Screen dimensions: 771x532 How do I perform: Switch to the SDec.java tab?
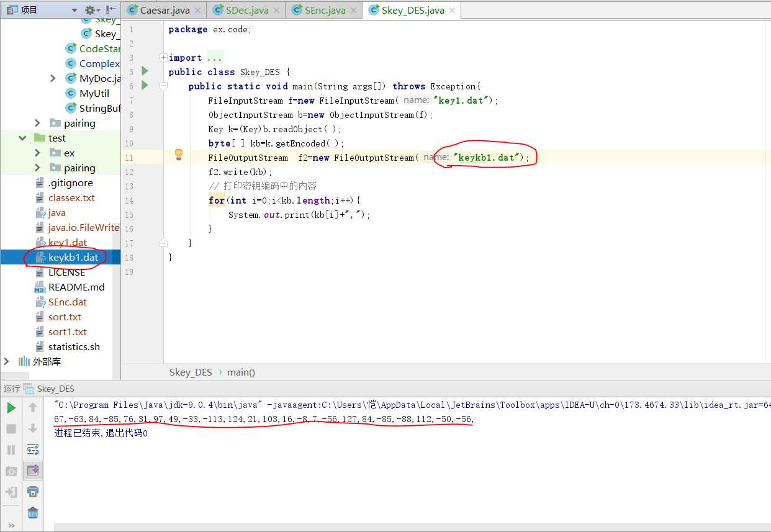point(246,10)
